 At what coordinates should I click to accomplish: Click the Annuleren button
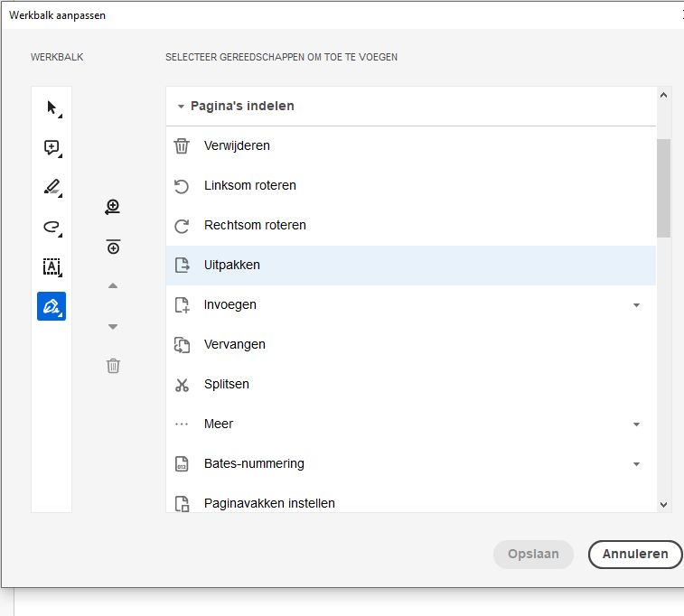pyautogui.click(x=634, y=555)
